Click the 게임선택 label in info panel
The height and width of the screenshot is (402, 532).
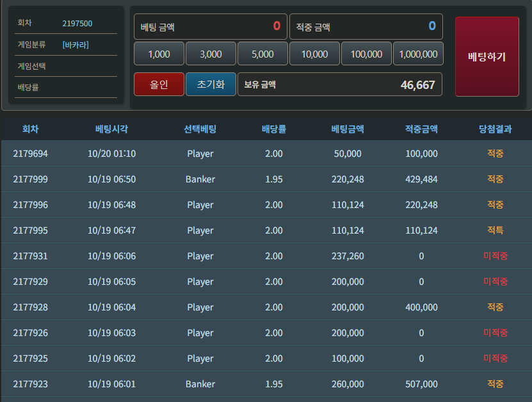tap(31, 66)
